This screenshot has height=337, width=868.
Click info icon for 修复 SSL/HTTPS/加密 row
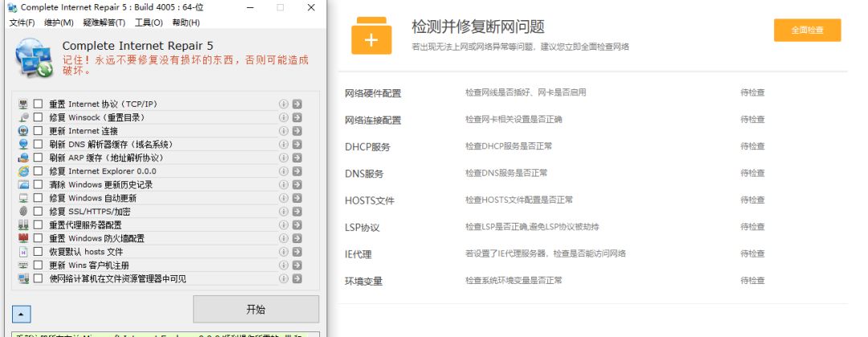284,212
